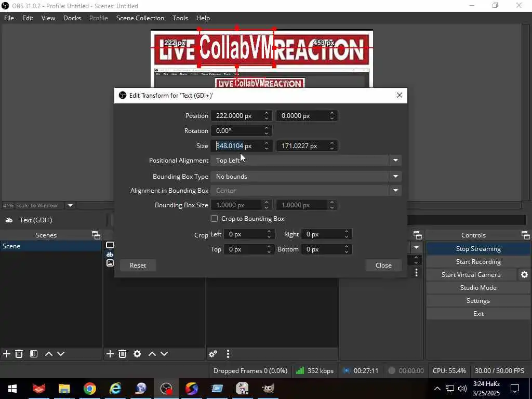Image resolution: width=532 pixels, height=399 pixels.
Task: Open audio mixer three-dot menu at bottom
Action: (x=228, y=354)
